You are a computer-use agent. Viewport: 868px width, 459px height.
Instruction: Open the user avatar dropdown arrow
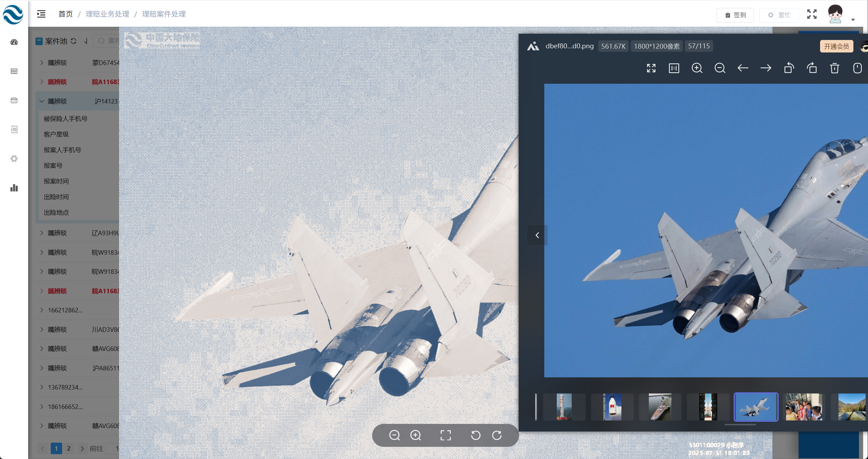coord(853,20)
